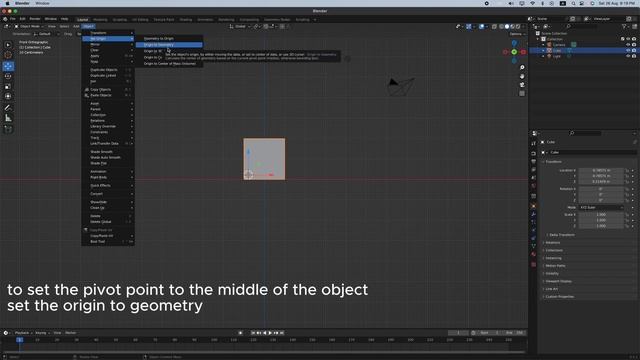Open the Tool properties tab icon
The image size is (640, 360).
pos(533,144)
